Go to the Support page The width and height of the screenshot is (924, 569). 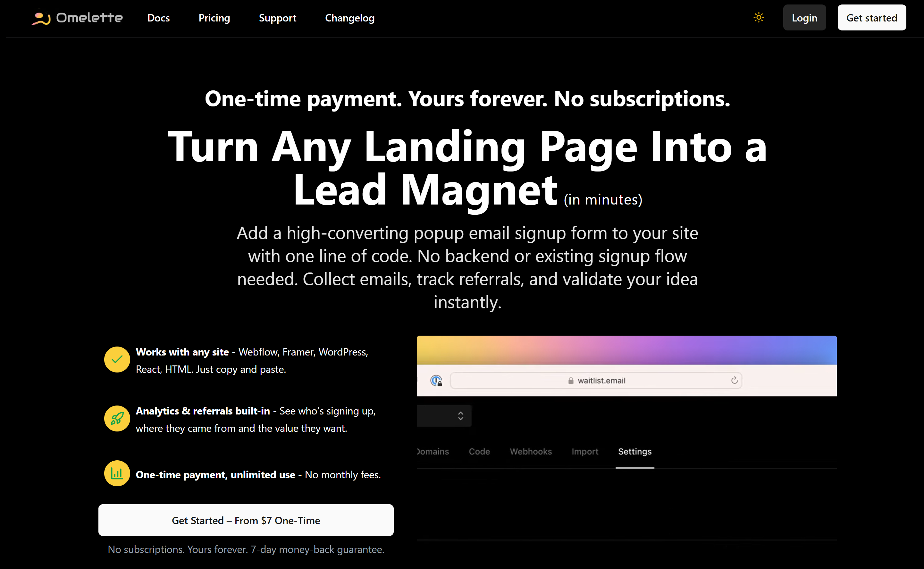pos(277,18)
